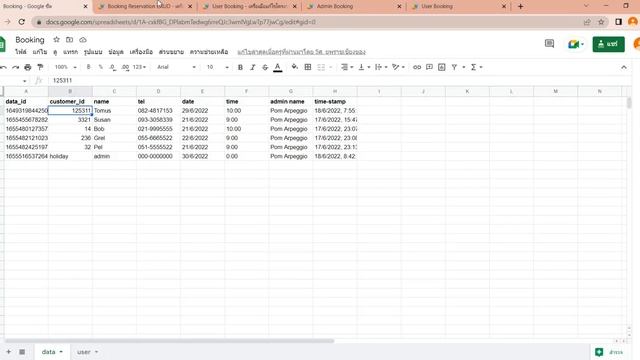This screenshot has height=360, width=640.
Task: Switch to the Admin Booking browser tab
Action: [x=354, y=7]
